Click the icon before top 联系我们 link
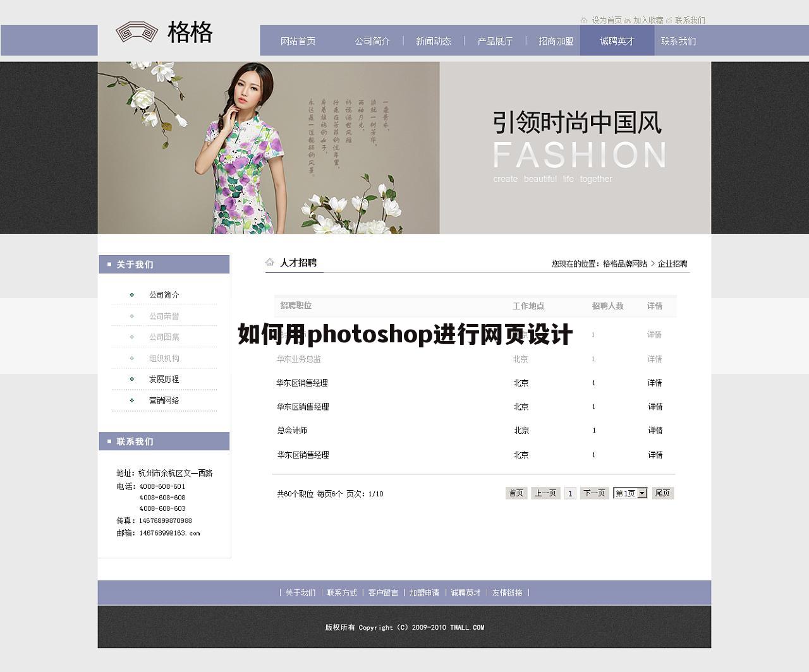This screenshot has width=809, height=672. (x=669, y=20)
